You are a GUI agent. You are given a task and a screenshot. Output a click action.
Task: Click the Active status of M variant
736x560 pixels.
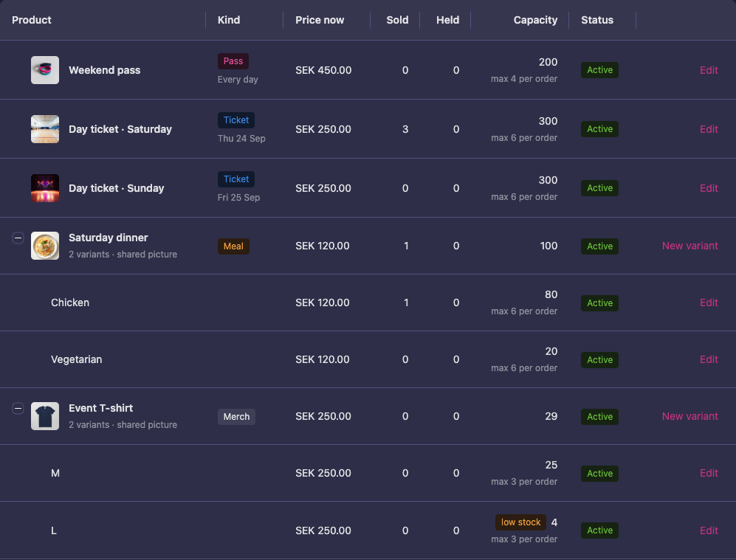pos(600,473)
